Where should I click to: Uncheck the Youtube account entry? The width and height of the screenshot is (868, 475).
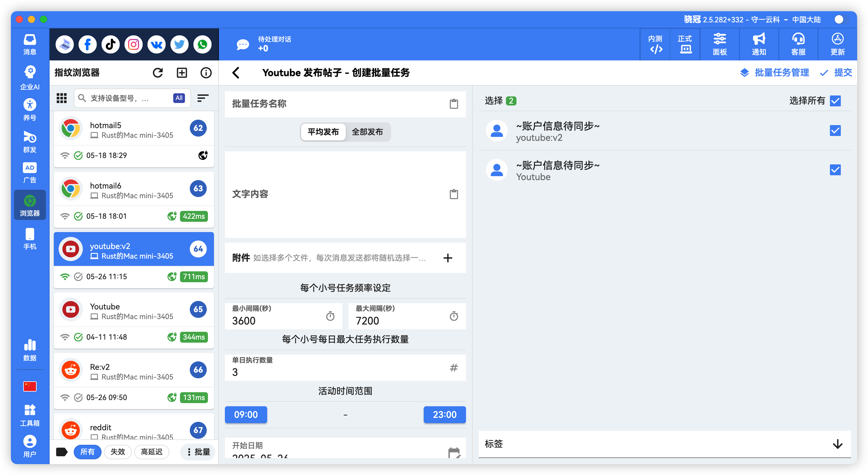point(835,170)
